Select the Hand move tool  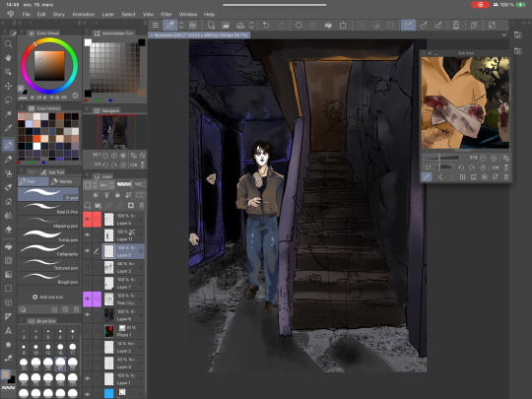click(x=8, y=58)
